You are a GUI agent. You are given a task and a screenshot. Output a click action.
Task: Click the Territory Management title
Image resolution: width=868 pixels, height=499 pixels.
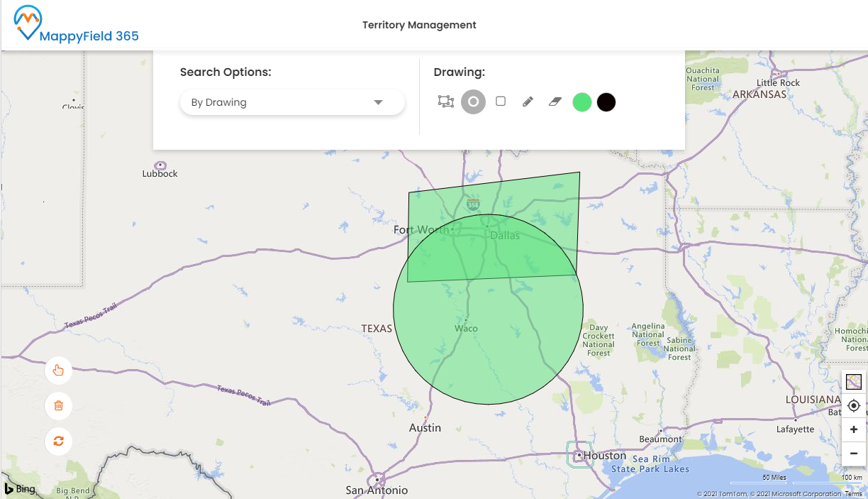coord(419,25)
